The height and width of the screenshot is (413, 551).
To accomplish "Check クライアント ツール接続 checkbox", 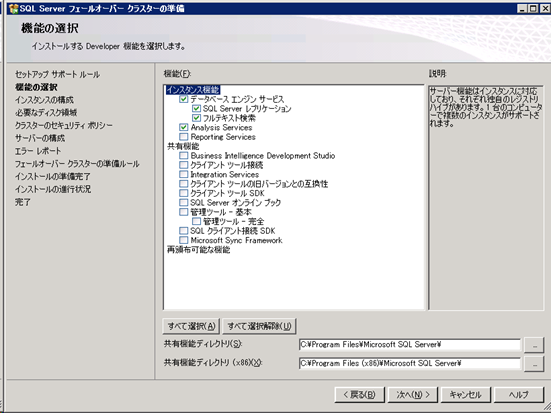I will click(183, 165).
